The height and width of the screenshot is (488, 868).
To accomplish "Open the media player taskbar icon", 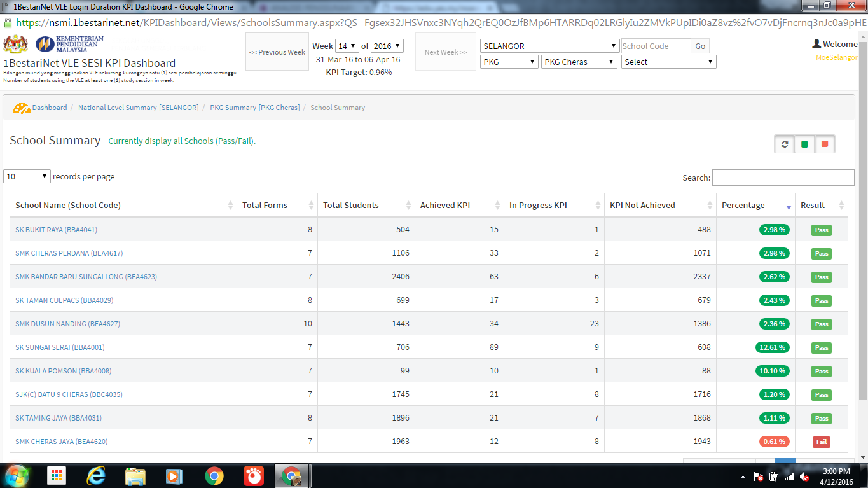I will tap(174, 476).
